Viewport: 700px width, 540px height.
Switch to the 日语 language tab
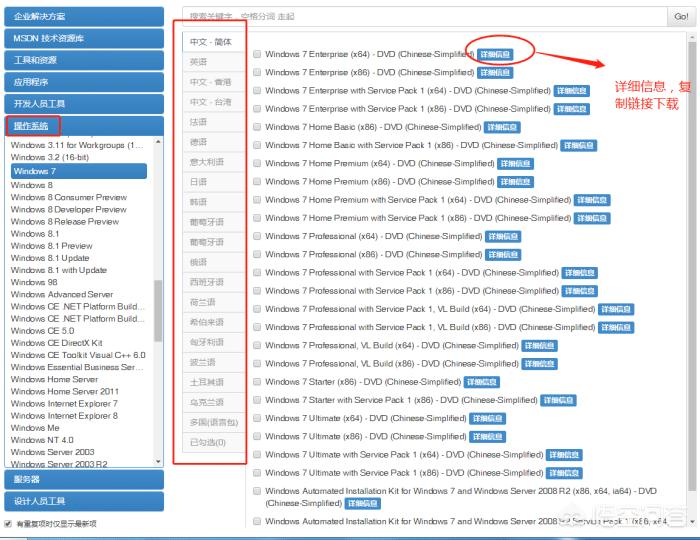pyautogui.click(x=214, y=182)
